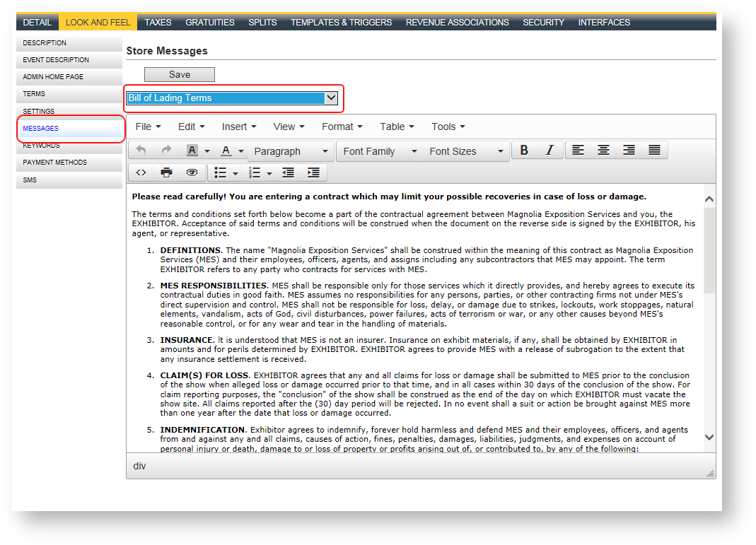Open the Bill of Lading Terms dropdown
This screenshot has width=756, height=545.
pyautogui.click(x=232, y=98)
